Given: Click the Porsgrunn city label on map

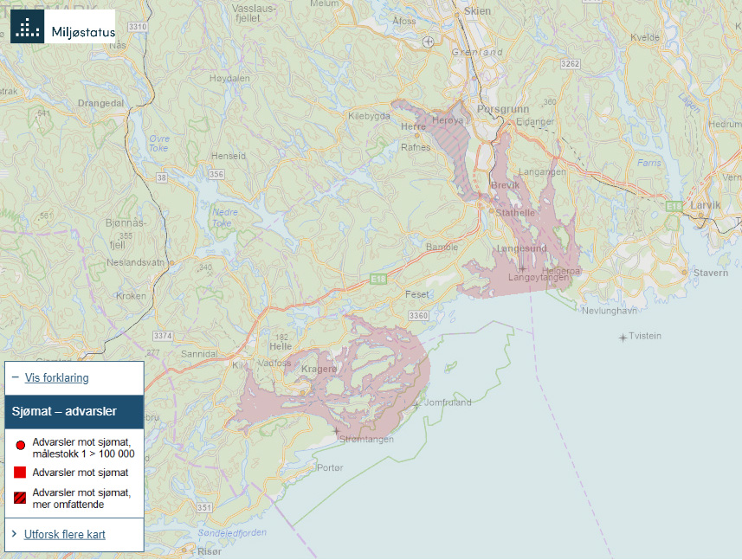Looking at the screenshot, I should coord(502,110).
